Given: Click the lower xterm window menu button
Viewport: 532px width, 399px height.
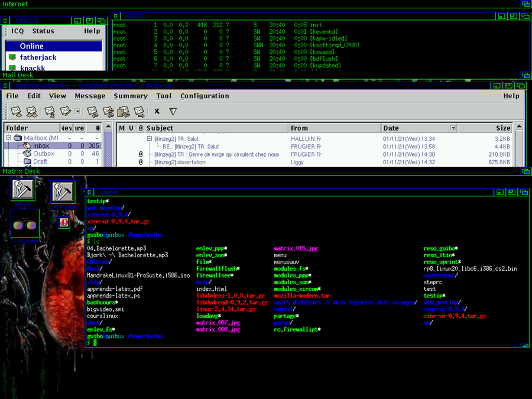Looking at the screenshot, I should (89, 192).
